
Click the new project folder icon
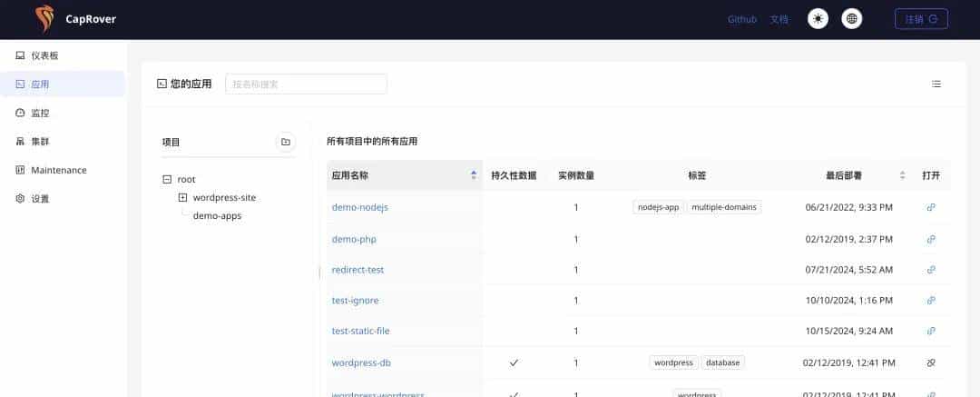[286, 142]
